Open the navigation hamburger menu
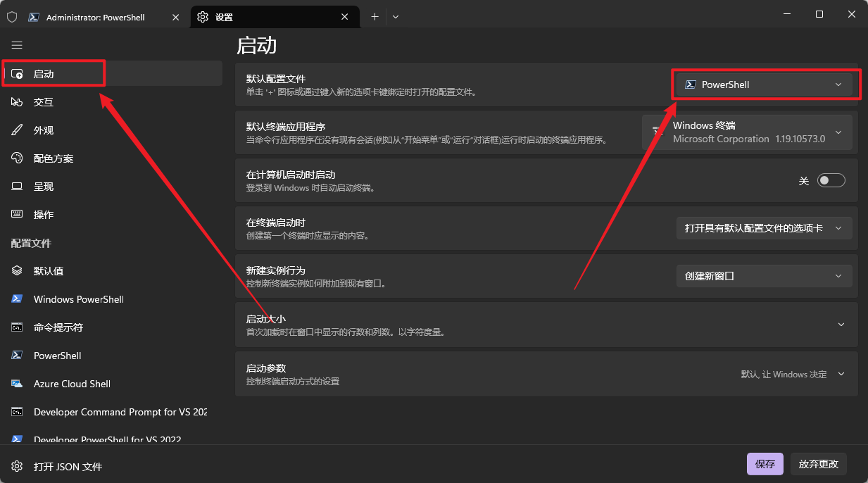868x483 pixels. (17, 44)
